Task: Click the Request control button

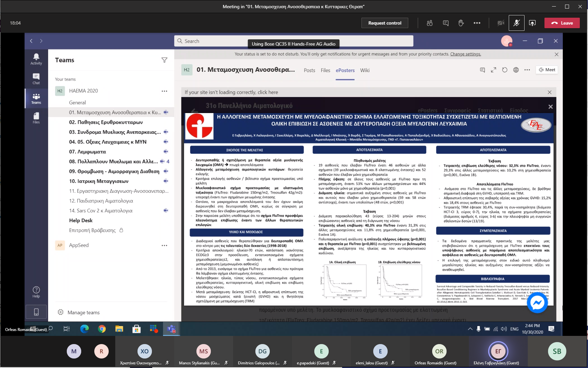Action: pos(385,23)
